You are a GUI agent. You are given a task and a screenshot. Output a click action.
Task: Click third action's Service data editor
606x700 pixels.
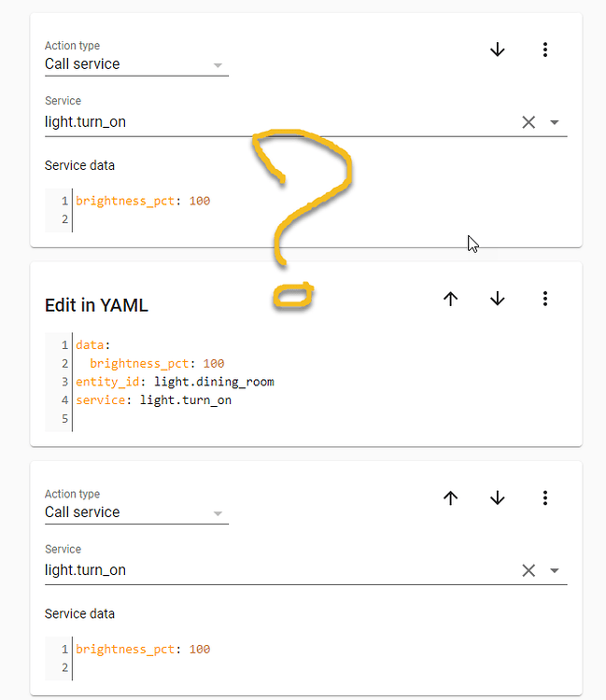(306, 659)
